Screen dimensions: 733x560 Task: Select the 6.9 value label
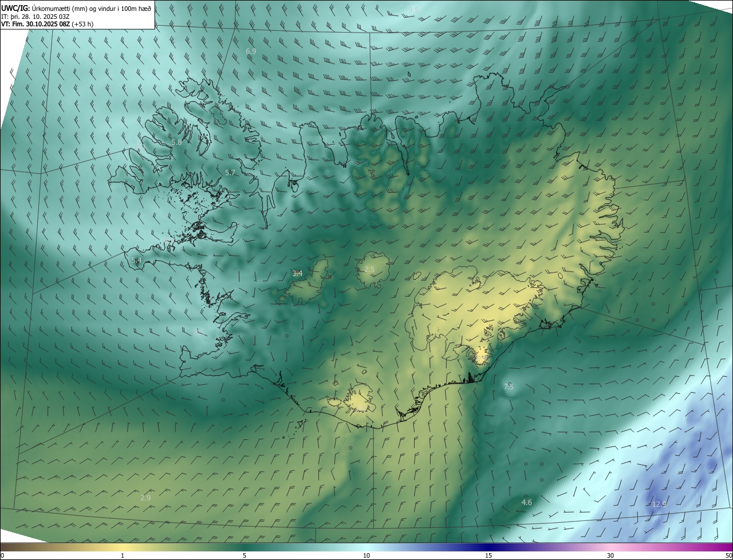tap(251, 51)
